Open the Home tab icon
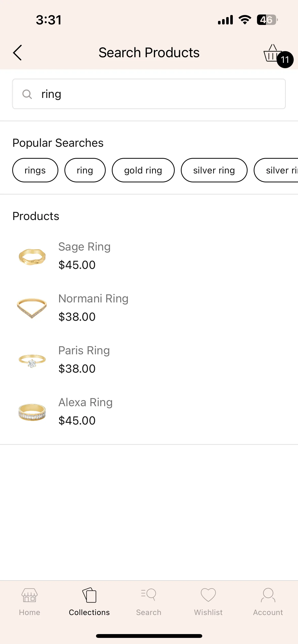Image resolution: width=298 pixels, height=644 pixels. point(30,595)
